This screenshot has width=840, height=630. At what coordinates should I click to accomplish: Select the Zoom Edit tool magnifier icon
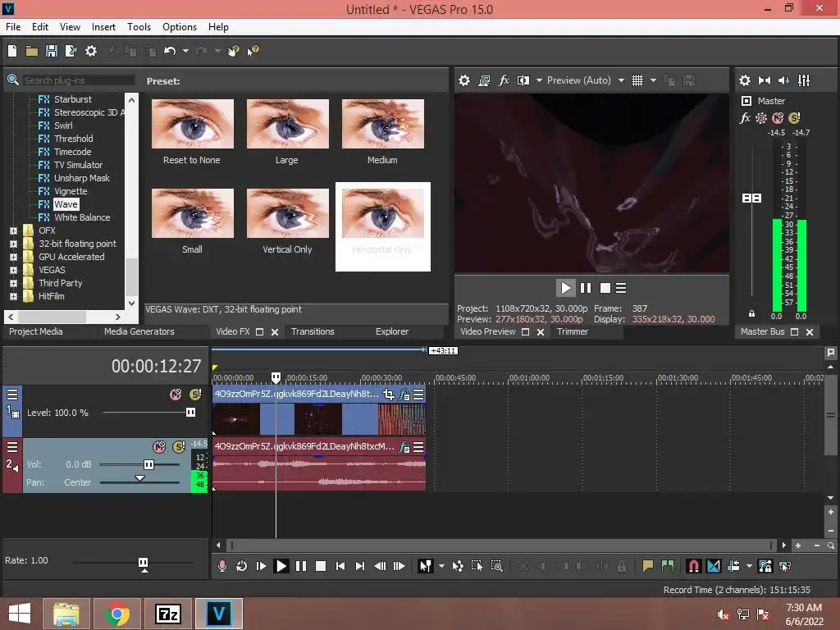[496, 566]
